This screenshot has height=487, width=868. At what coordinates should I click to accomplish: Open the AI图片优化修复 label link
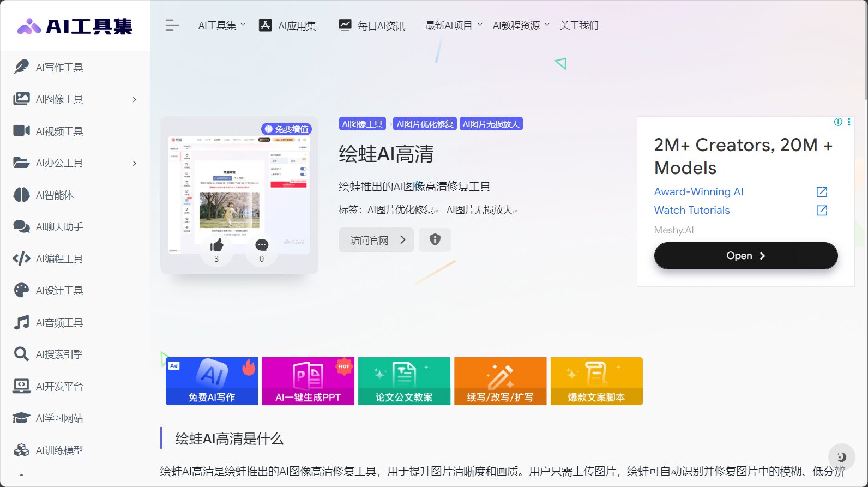pos(402,210)
